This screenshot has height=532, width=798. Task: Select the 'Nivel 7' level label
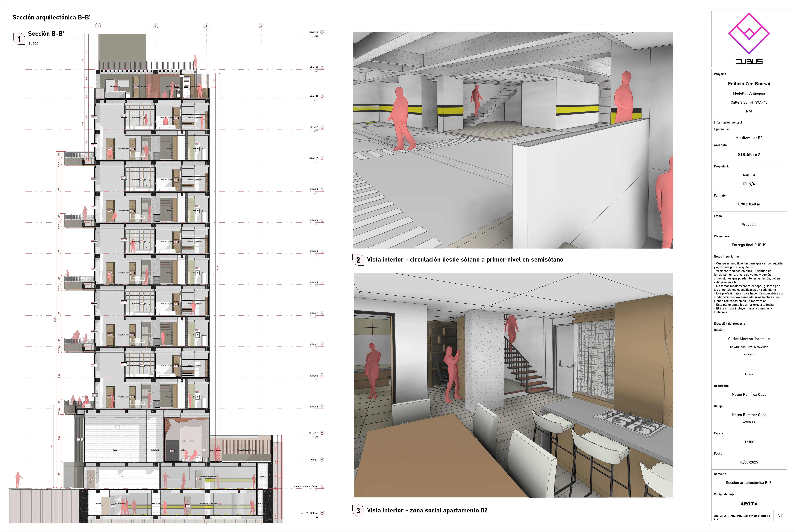[x=314, y=251]
